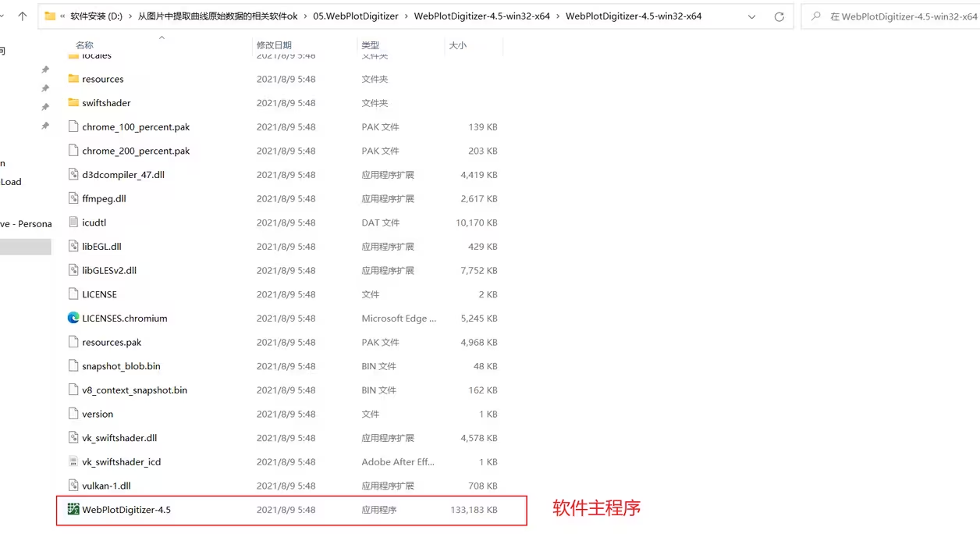Select the libEGL.dll file name

[x=101, y=247]
